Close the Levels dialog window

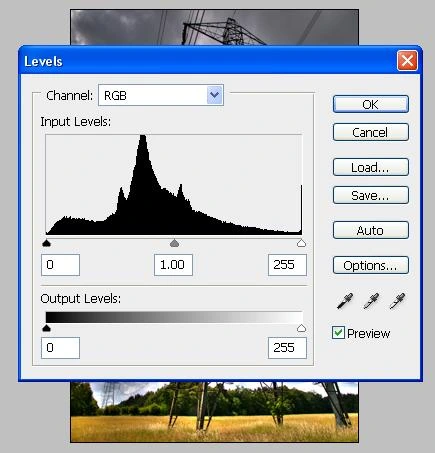pos(407,61)
